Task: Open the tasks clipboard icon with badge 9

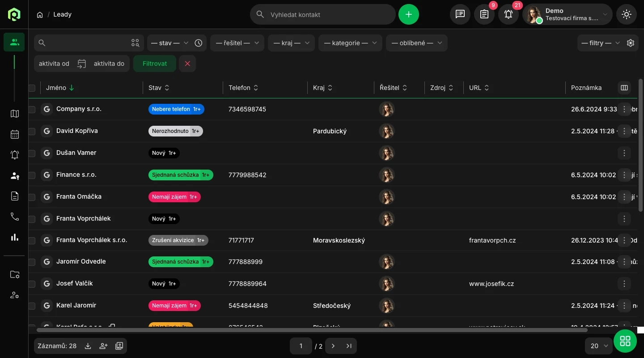Action: tap(484, 14)
